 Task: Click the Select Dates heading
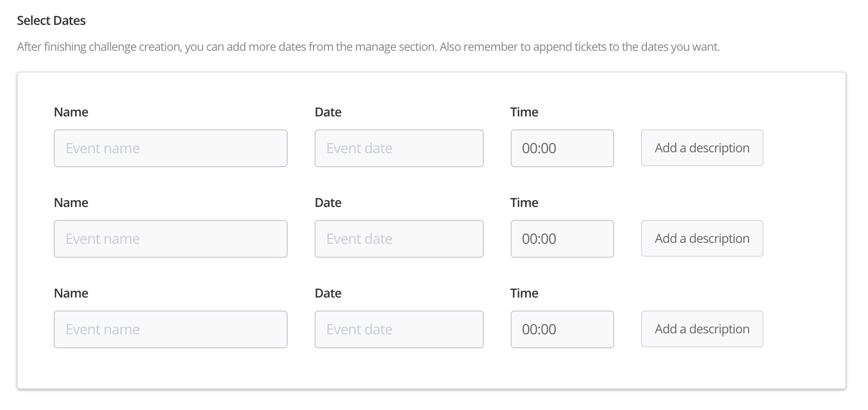click(51, 20)
